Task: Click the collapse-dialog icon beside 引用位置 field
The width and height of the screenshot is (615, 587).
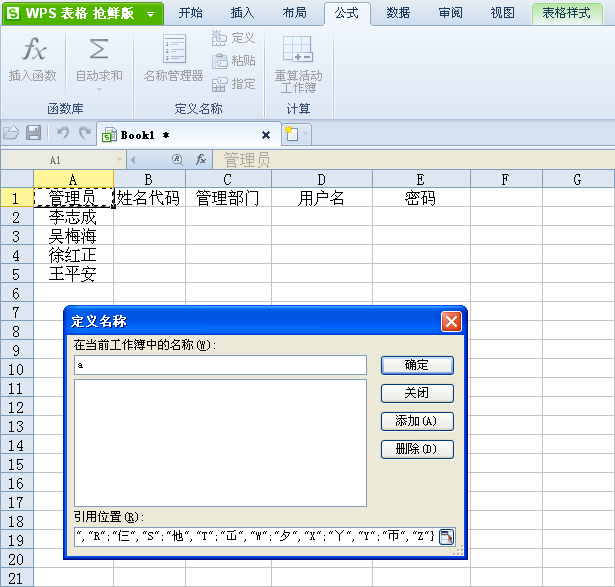Action: tap(447, 536)
